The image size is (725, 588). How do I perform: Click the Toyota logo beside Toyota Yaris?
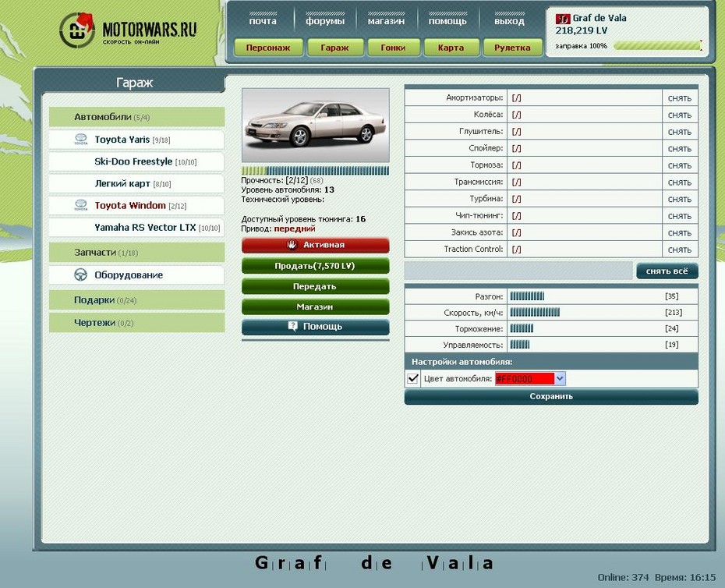(x=81, y=140)
